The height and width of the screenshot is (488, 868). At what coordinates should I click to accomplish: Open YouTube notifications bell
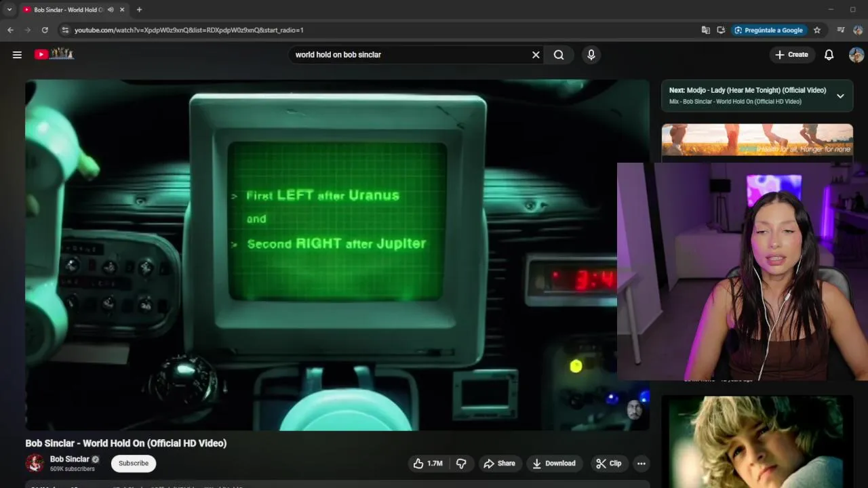829,55
